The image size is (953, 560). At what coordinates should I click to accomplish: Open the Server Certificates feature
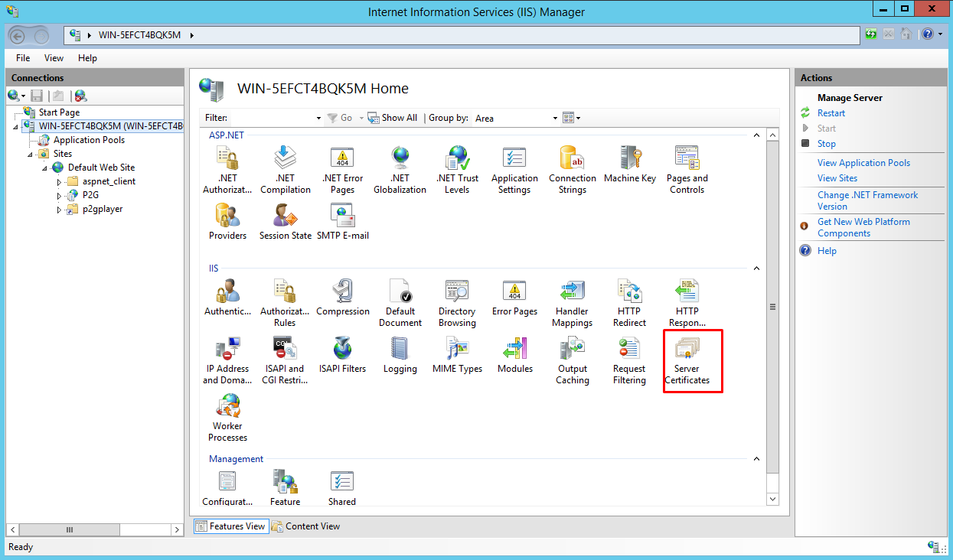[x=687, y=360]
